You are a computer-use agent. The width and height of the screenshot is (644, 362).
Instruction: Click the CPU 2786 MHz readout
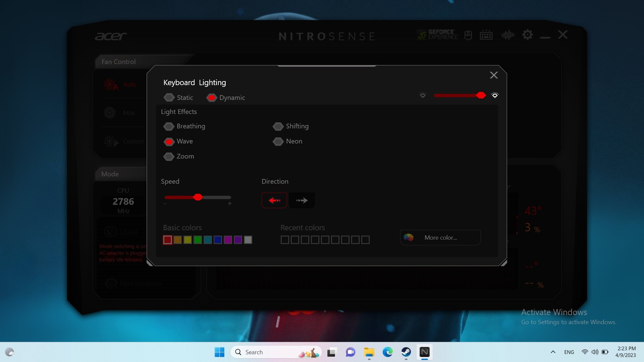(123, 201)
